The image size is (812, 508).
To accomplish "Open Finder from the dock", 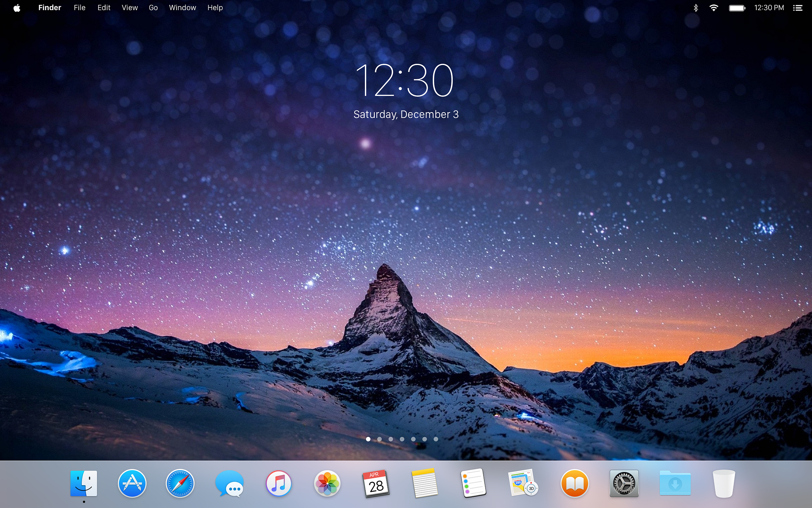I will pyautogui.click(x=84, y=483).
